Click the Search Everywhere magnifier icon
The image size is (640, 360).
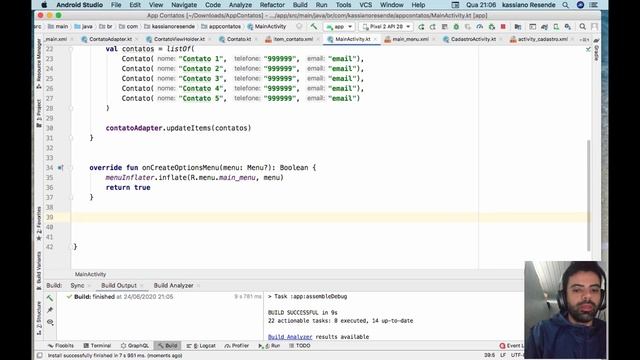click(582, 27)
